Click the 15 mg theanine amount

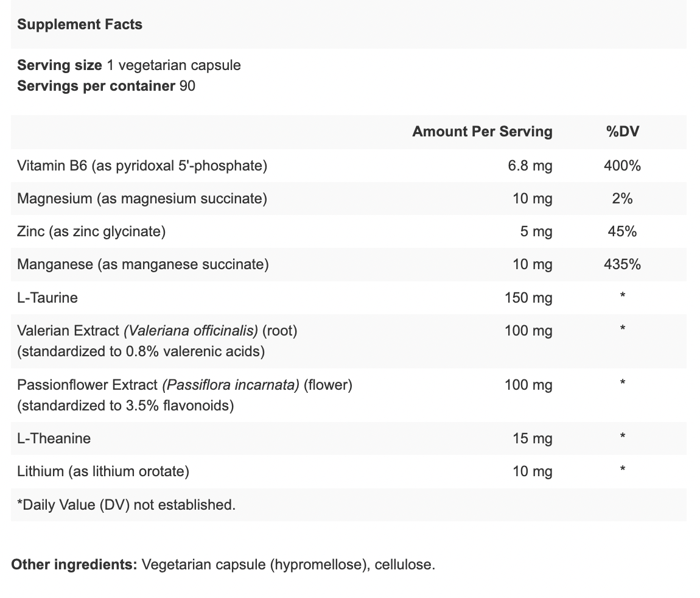(x=533, y=438)
